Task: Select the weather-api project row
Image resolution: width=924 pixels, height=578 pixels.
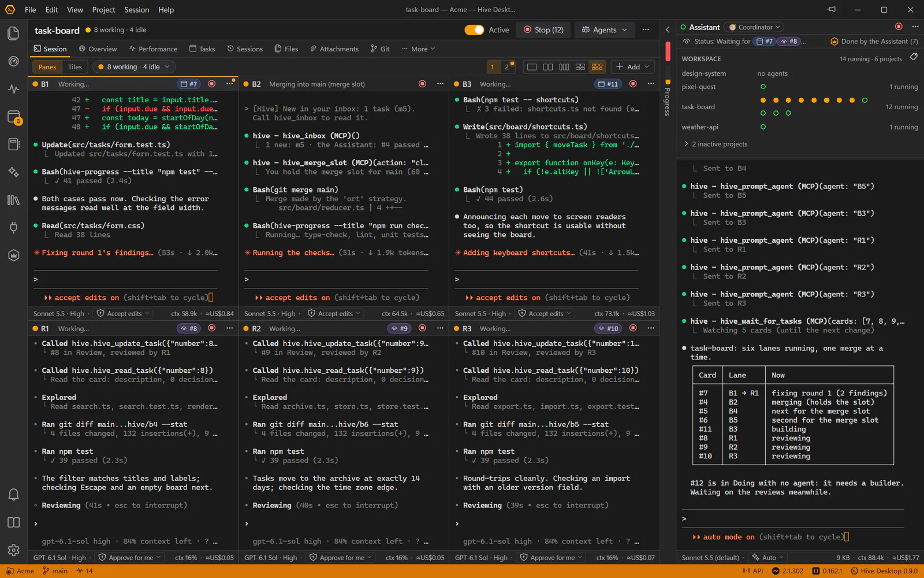Action: pos(799,127)
